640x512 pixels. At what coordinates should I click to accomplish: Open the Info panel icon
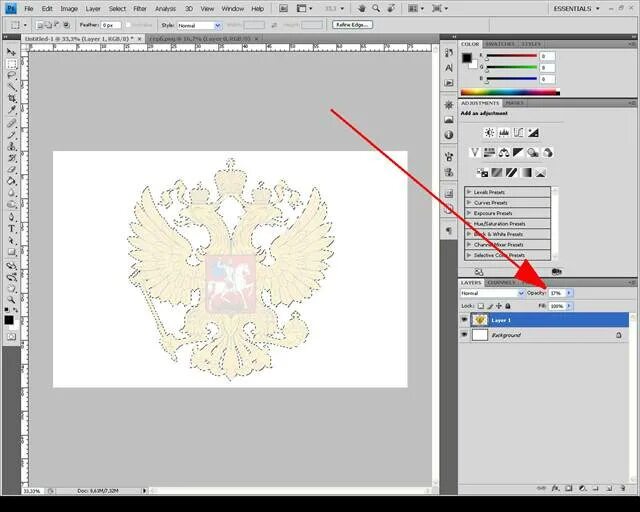449,135
